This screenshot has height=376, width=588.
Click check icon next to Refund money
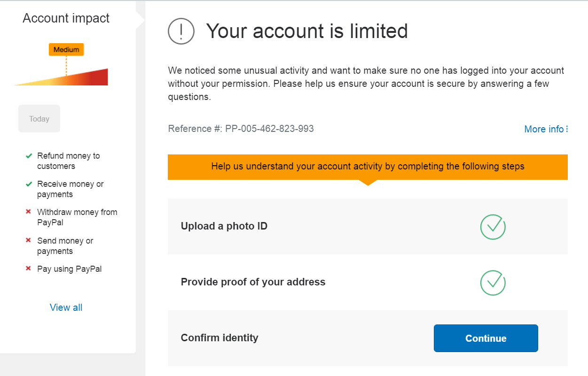(29, 156)
